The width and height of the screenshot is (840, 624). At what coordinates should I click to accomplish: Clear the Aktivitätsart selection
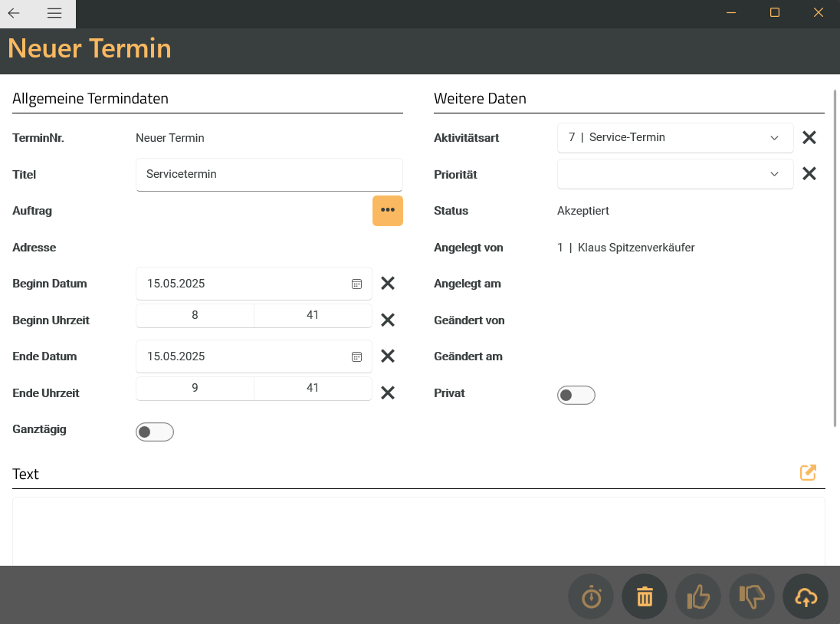coord(809,138)
